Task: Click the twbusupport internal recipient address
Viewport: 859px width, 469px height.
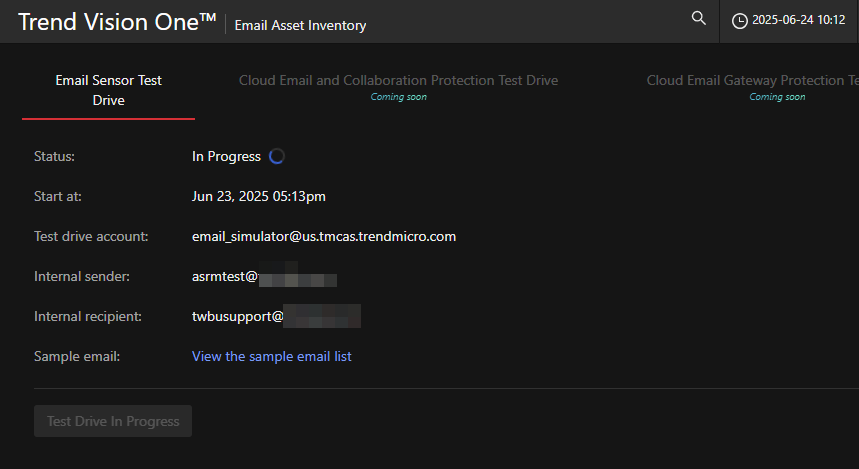Action: click(276, 316)
